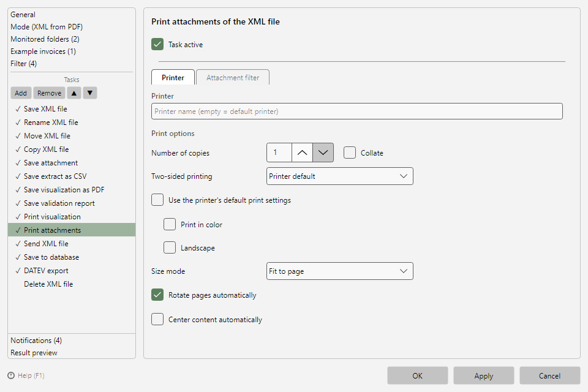588x392 pixels.
Task: Open Example invoices (1) section
Action: [x=43, y=51]
